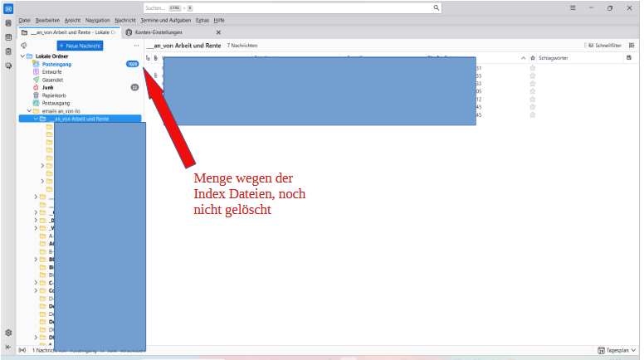Image resolution: width=644 pixels, height=360 pixels.
Task: Open the Hilfe menu
Action: [219, 20]
